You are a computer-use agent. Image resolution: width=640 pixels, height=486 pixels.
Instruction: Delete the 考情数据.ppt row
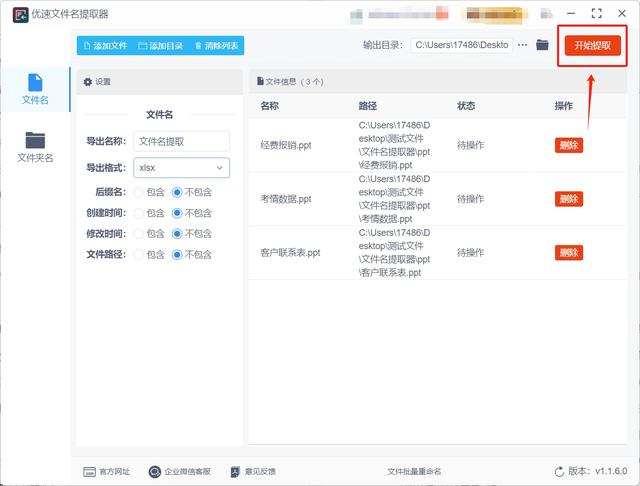pos(569,199)
